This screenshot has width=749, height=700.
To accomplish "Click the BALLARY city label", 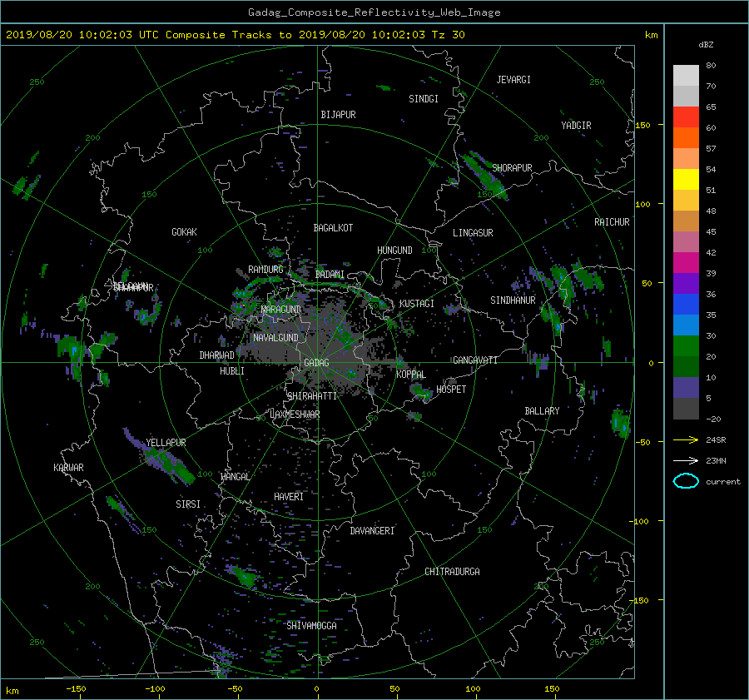I will click(x=542, y=411).
